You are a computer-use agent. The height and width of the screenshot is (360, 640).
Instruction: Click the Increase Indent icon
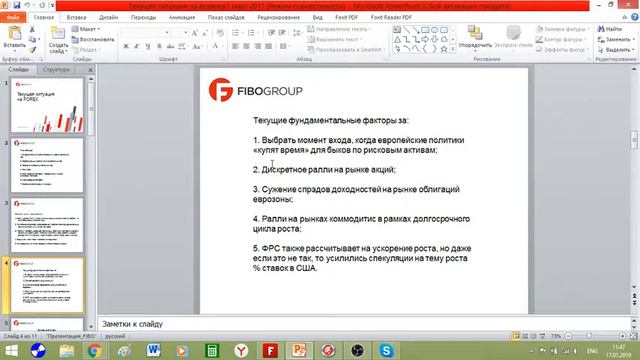[282, 33]
